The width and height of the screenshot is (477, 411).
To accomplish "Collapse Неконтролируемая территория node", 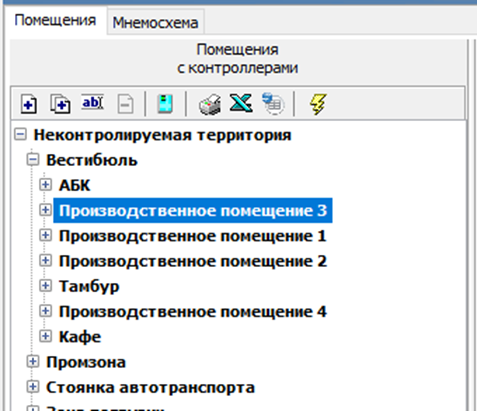I will (x=20, y=135).
